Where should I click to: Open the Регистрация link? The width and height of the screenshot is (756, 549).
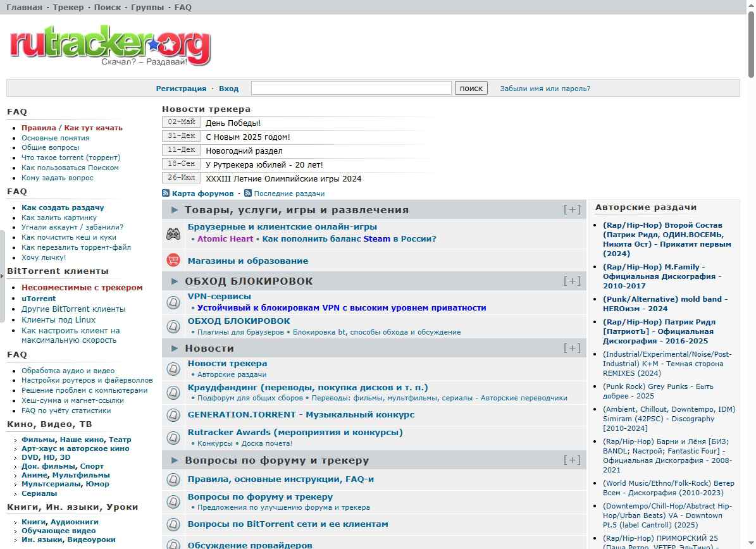click(x=181, y=89)
